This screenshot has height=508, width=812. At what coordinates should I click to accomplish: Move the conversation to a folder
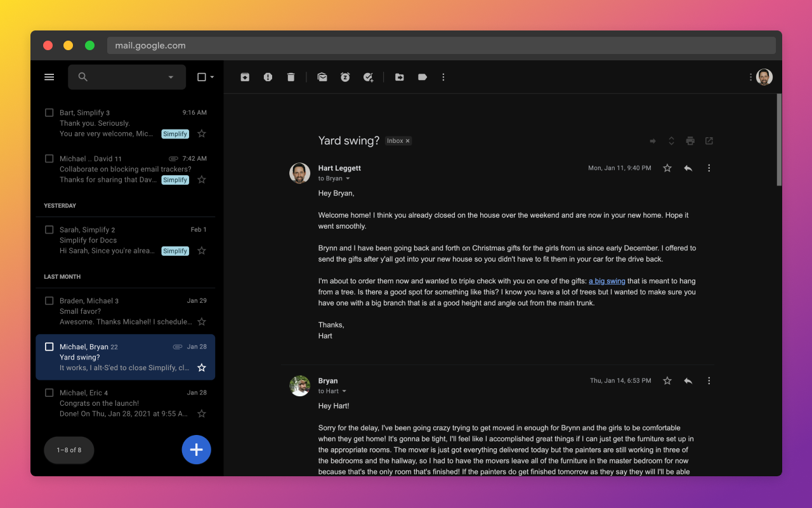coord(400,77)
